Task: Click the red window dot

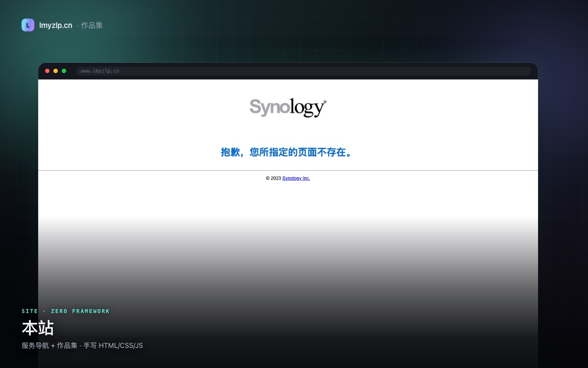Action: (48, 71)
